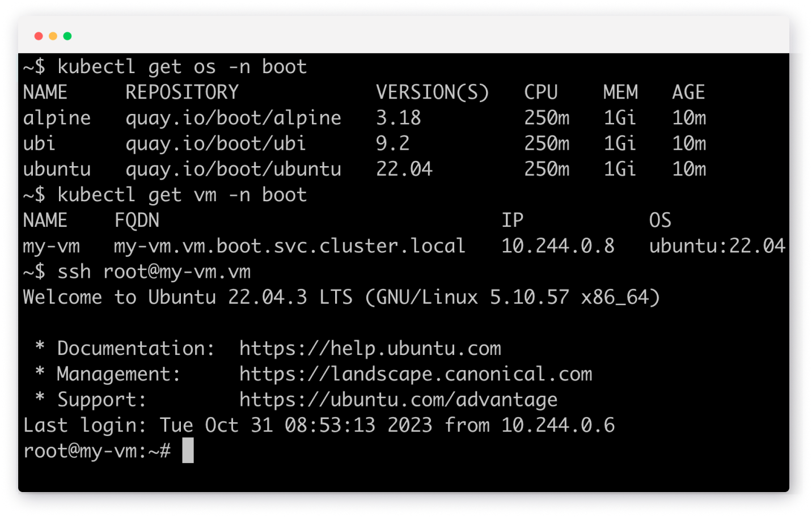Click the quay.io/boot/alpine repository text
Viewport: 812px width, 517px height.
pos(233,118)
